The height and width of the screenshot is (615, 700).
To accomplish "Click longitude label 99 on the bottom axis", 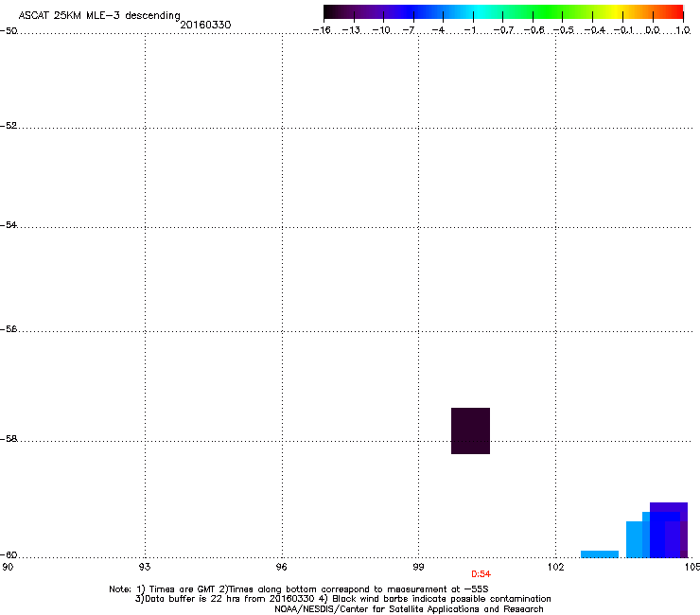I will [418, 567].
